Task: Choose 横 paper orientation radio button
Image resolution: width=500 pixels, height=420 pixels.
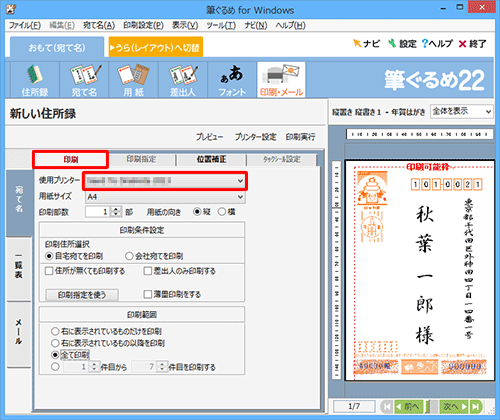Action: (222, 212)
